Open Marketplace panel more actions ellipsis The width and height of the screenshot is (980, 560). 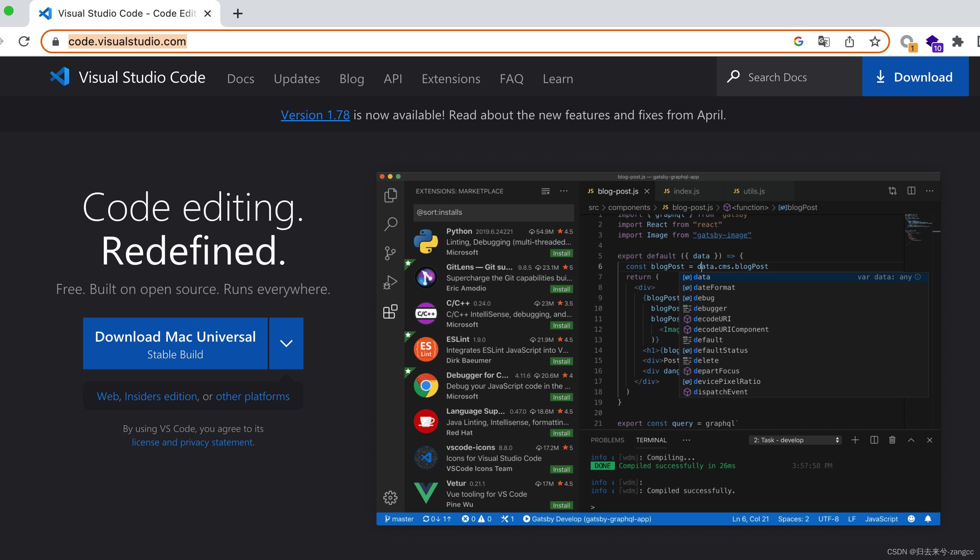coord(564,191)
